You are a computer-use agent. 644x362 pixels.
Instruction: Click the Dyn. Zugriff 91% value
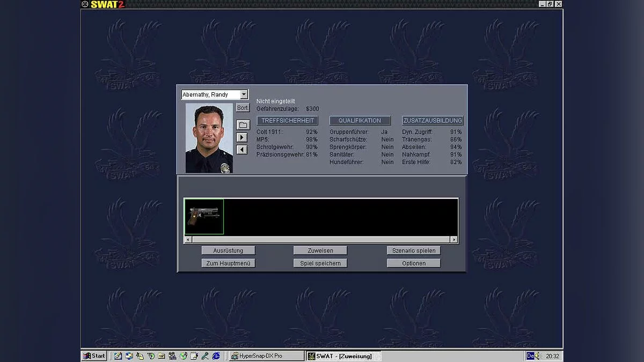[456, 132]
